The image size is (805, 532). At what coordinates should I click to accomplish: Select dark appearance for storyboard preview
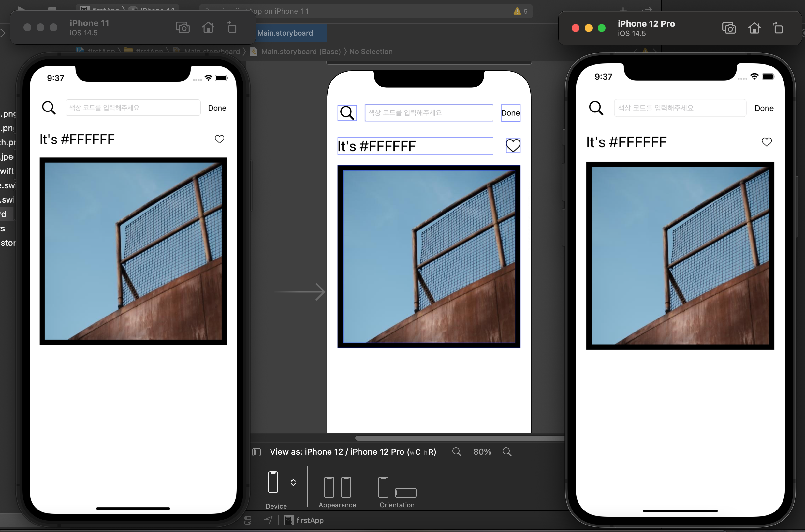coord(346,487)
